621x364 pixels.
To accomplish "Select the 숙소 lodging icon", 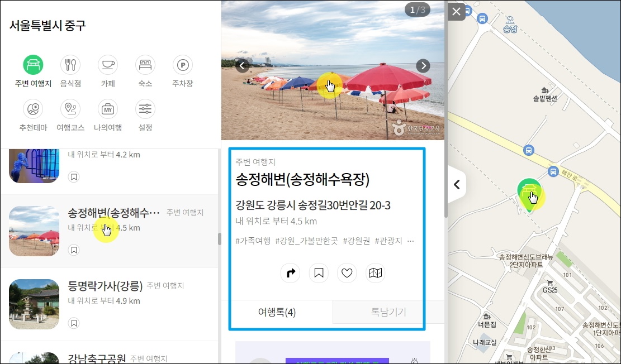I will coord(145,65).
